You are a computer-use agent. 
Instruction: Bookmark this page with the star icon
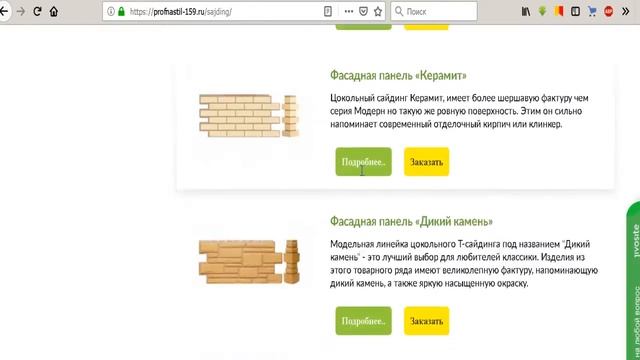tap(378, 11)
